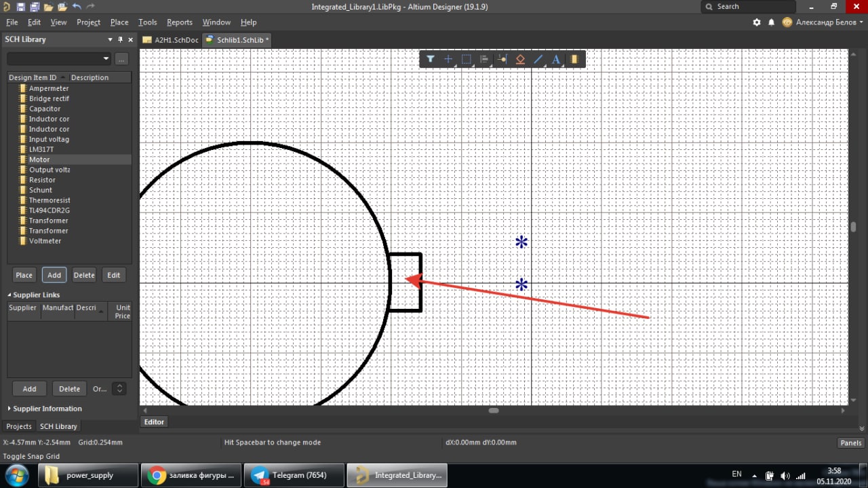This screenshot has width=868, height=488.
Task: Open the Tools menu
Action: click(148, 22)
